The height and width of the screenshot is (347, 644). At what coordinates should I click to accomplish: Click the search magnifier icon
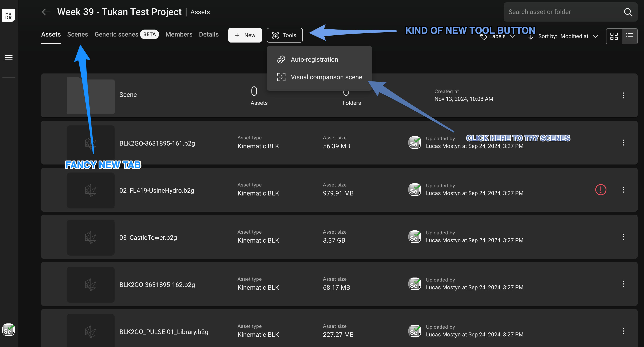(628, 12)
